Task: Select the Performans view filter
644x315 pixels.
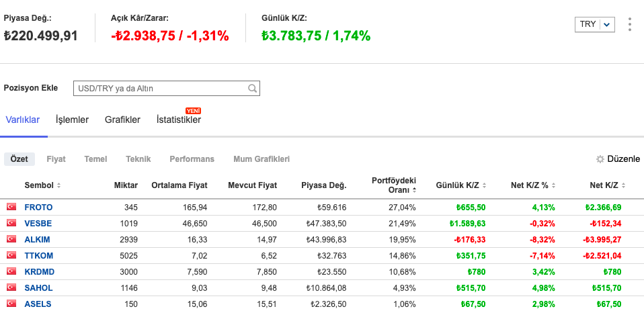Action: click(x=192, y=159)
